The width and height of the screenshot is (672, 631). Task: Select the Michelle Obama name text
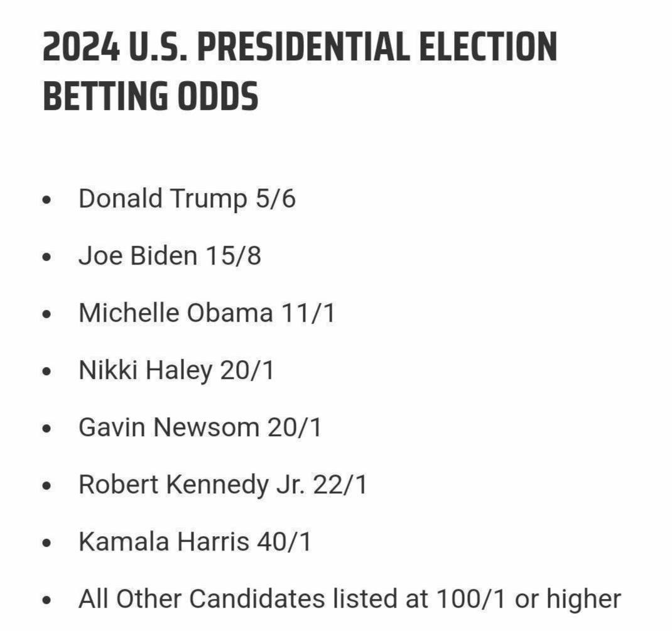(176, 313)
